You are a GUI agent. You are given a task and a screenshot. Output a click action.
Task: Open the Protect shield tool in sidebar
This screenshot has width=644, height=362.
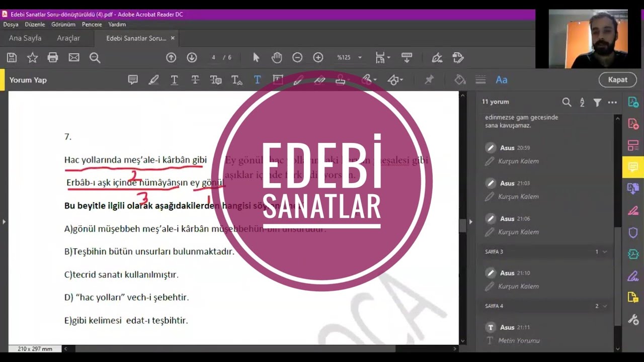(633, 233)
